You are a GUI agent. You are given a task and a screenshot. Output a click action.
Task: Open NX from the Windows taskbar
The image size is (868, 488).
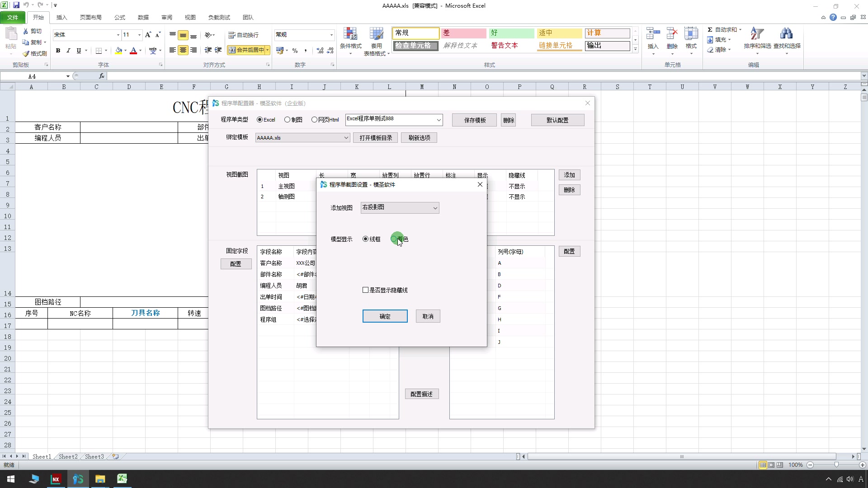tap(56, 479)
